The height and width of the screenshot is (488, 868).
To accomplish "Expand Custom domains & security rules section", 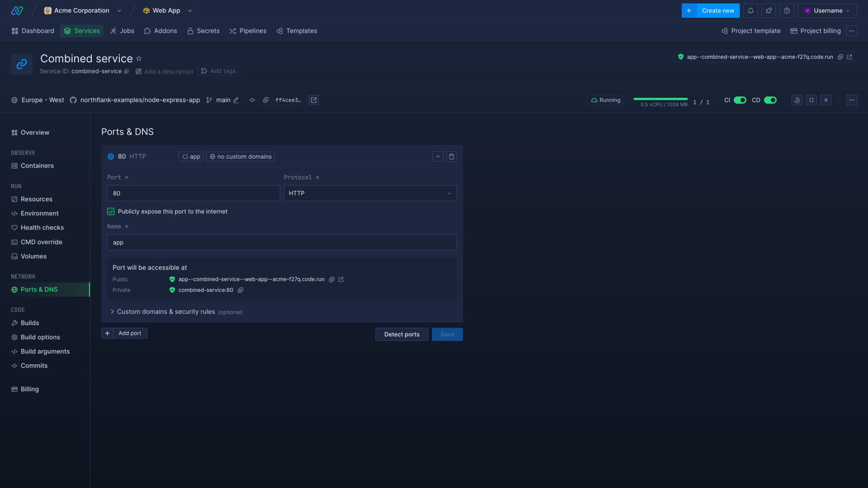I will tap(166, 312).
